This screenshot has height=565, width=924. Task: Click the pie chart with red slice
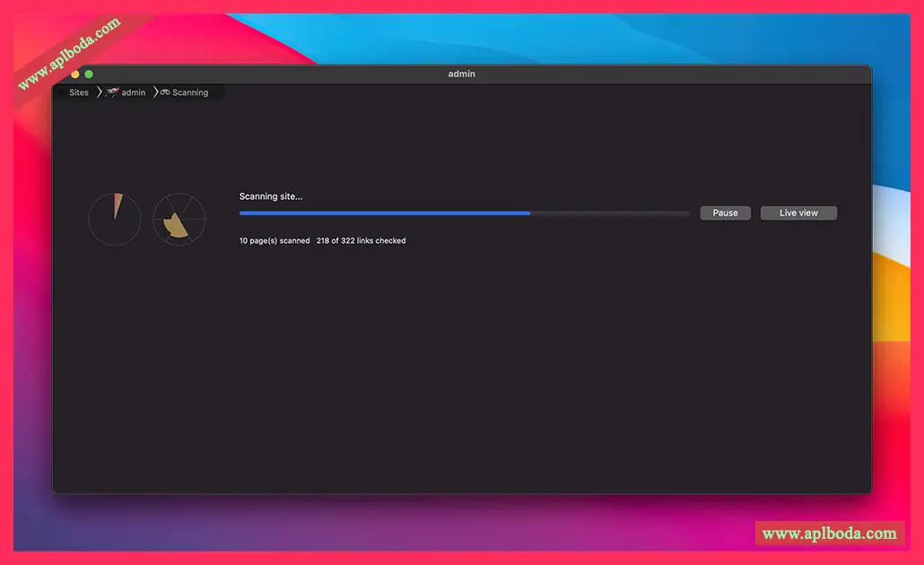pos(114,219)
